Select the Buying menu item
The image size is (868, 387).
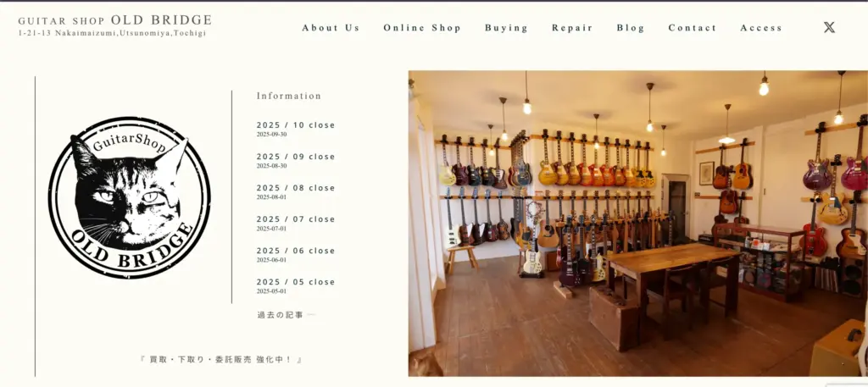[x=507, y=28]
